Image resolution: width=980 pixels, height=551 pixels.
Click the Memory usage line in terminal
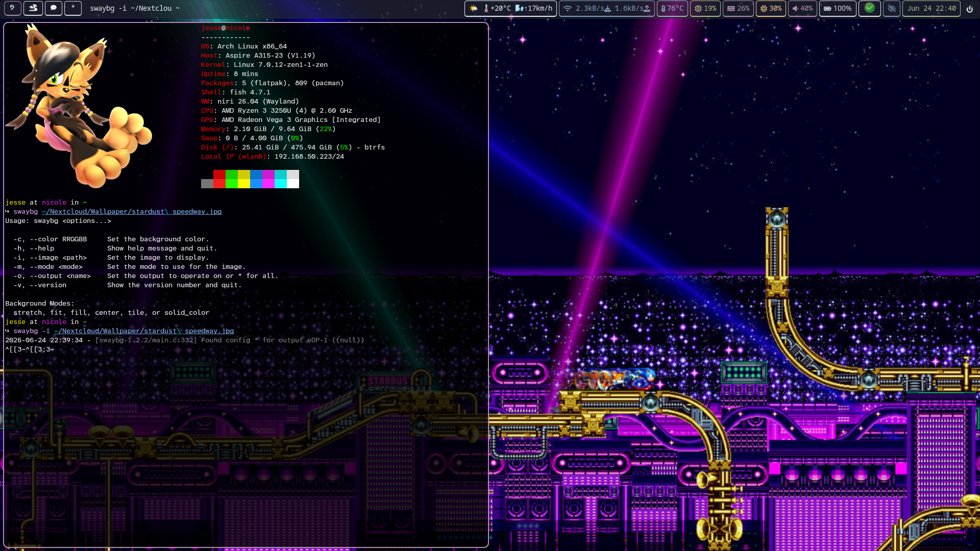pyautogui.click(x=268, y=129)
